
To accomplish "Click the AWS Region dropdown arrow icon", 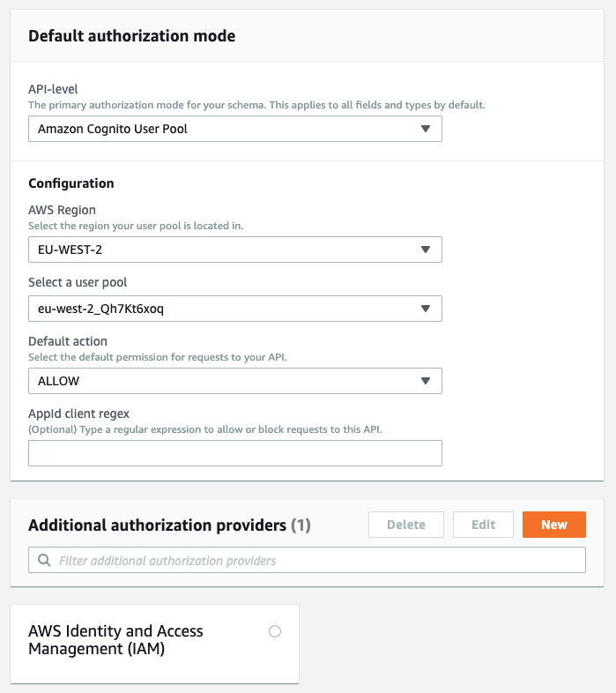I will click(426, 250).
